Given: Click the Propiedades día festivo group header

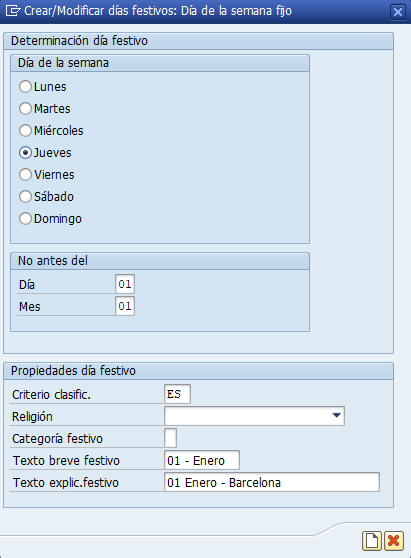Looking at the screenshot, I should (x=199, y=371).
